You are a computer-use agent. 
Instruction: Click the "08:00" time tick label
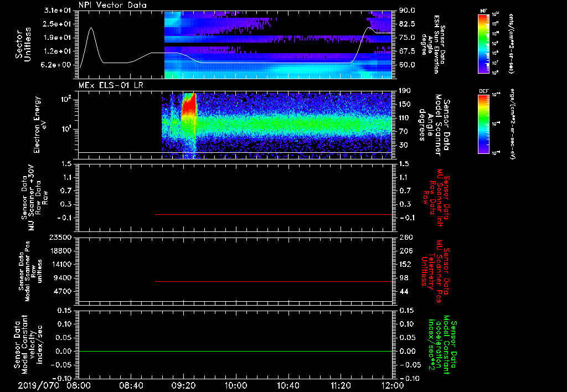(x=79, y=385)
